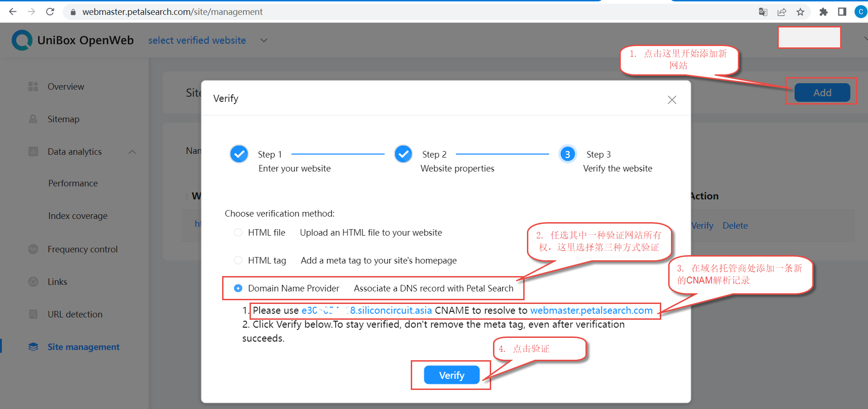Viewport: 868px width, 409px height.
Task: Open Performance under Data analytics
Action: point(73,183)
